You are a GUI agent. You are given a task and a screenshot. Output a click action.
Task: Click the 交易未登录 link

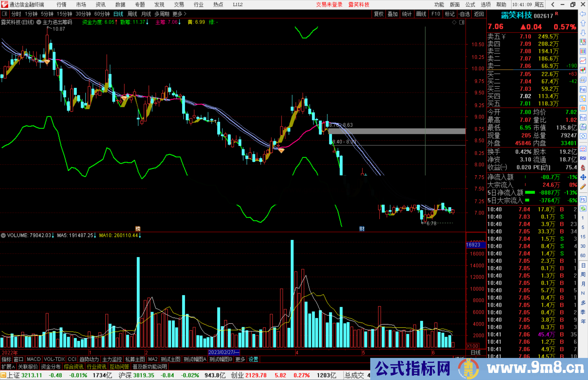point(329,5)
